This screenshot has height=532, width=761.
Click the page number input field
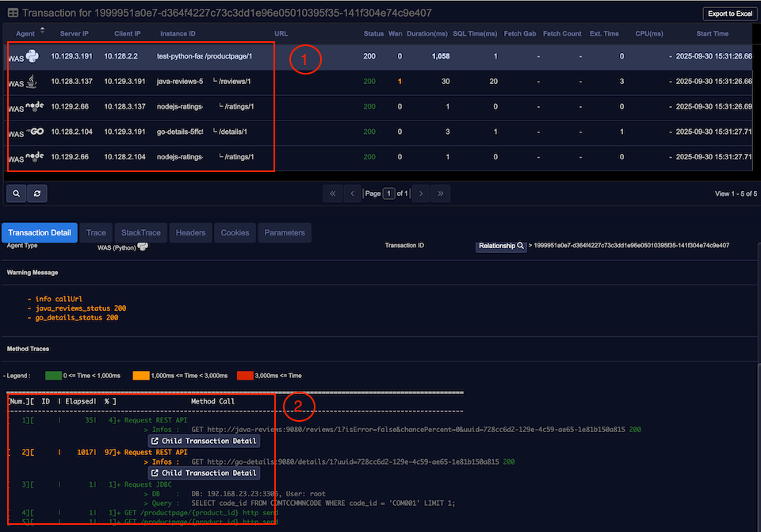pyautogui.click(x=388, y=193)
